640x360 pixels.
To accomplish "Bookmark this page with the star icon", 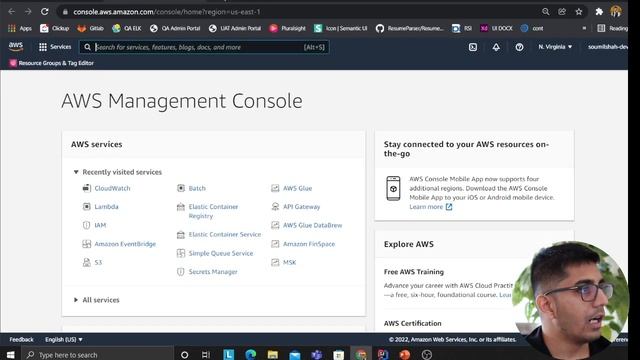I will pos(579,12).
